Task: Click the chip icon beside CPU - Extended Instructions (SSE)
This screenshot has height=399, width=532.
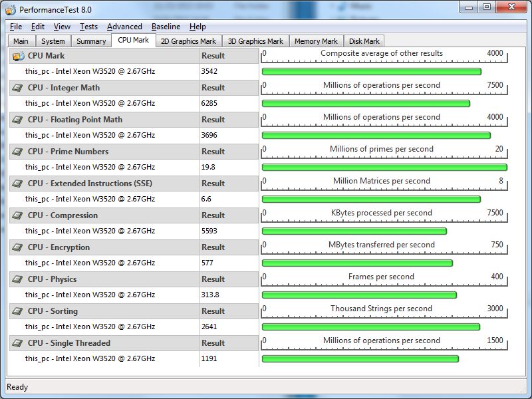Action: (x=17, y=184)
